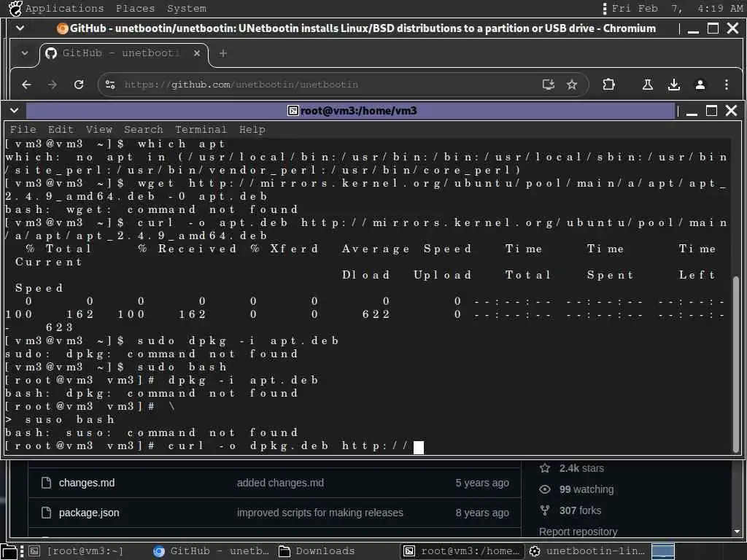Image resolution: width=747 pixels, height=560 pixels.
Task: Open Chromium extensions puzzle icon
Action: 608,85
